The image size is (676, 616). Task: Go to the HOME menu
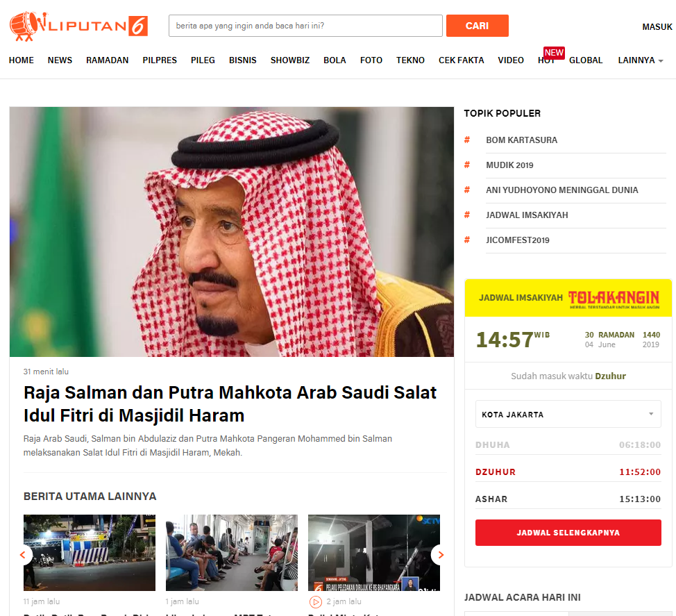(x=21, y=60)
